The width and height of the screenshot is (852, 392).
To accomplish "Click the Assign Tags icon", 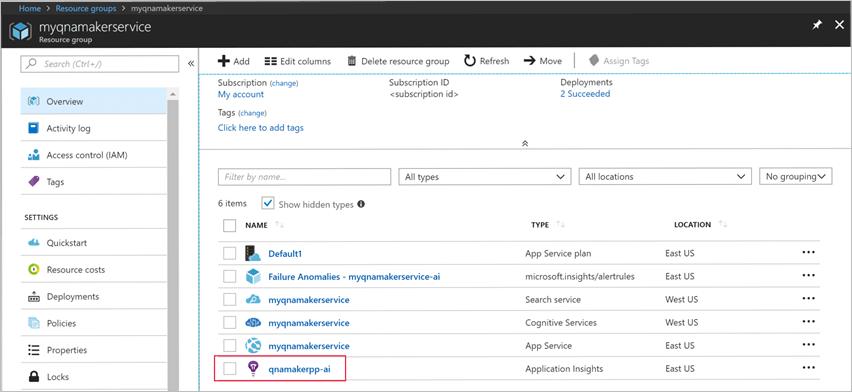I will pos(594,60).
